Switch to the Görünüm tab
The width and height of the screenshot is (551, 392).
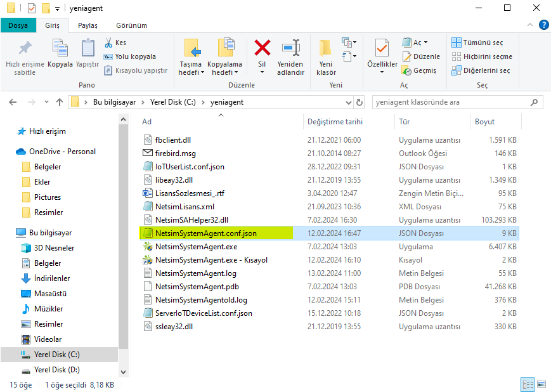pyautogui.click(x=131, y=25)
